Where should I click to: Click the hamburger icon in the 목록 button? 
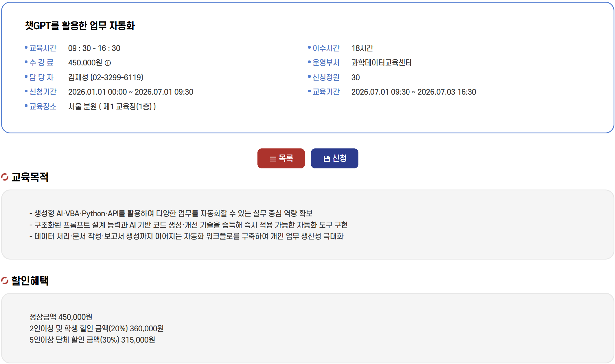[x=273, y=159]
